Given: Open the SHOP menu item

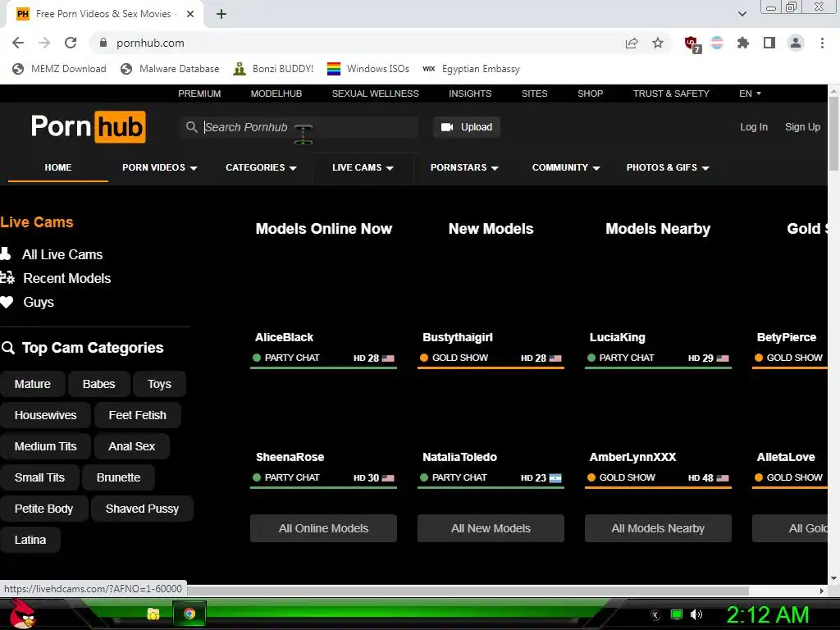Looking at the screenshot, I should [x=591, y=94].
